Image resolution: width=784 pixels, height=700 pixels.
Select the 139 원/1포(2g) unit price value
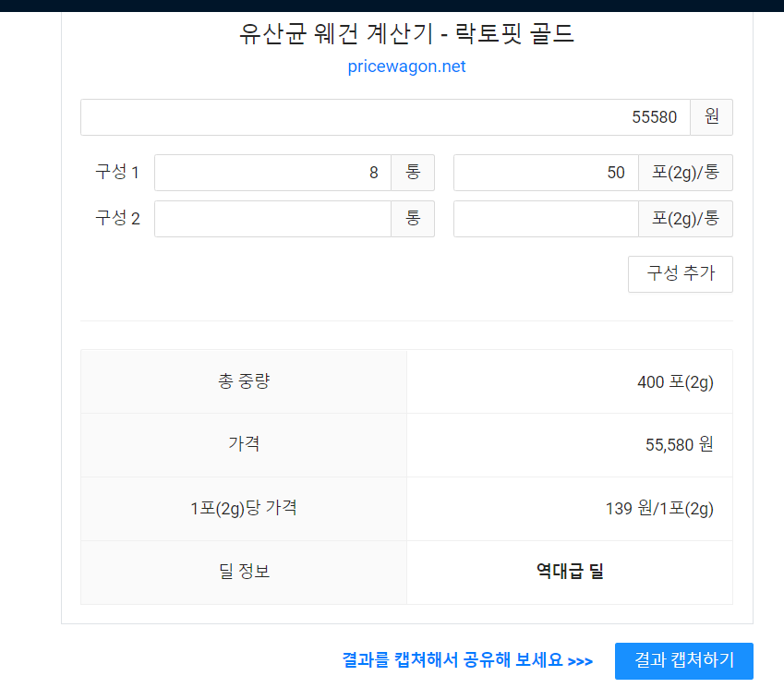pos(659,509)
